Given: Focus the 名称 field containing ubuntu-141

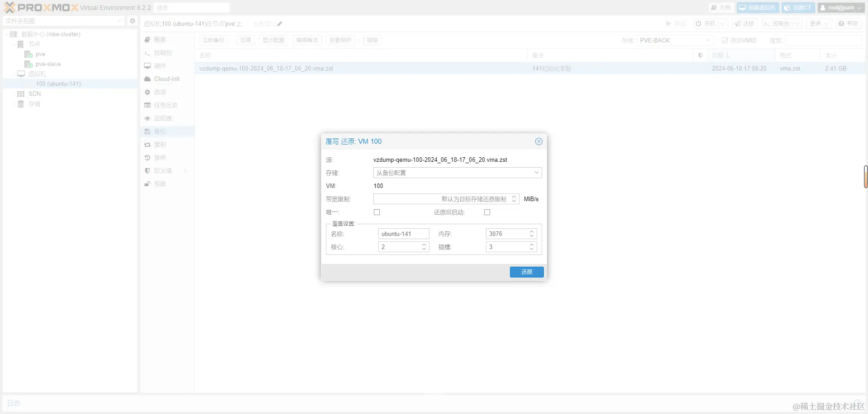Looking at the screenshot, I should click(x=404, y=234).
